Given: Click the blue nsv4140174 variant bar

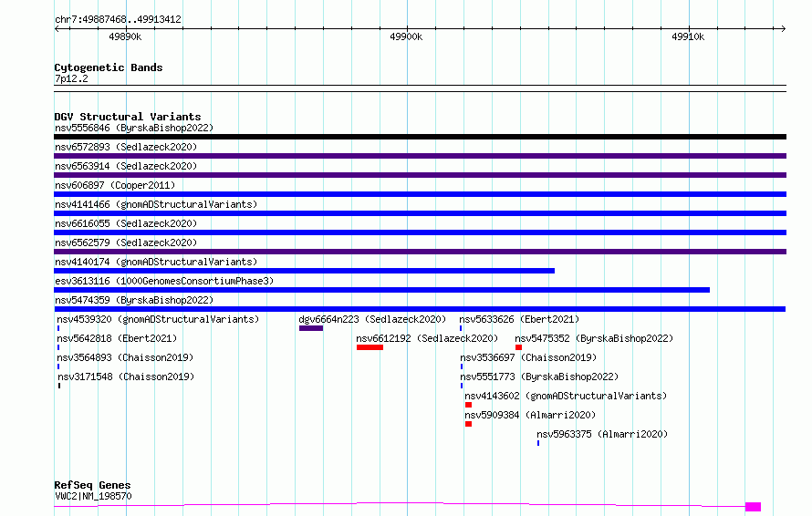Looking at the screenshot, I should coord(304,271).
